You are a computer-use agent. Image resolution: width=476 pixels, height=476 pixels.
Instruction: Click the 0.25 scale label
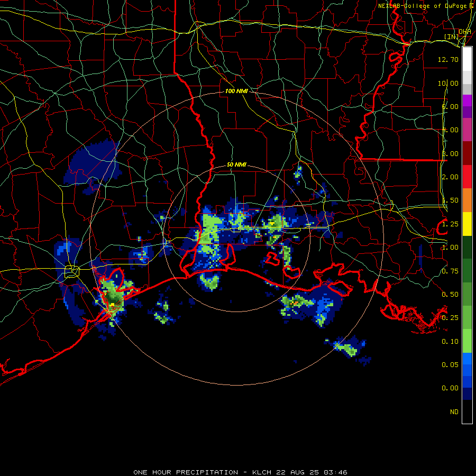(450, 318)
